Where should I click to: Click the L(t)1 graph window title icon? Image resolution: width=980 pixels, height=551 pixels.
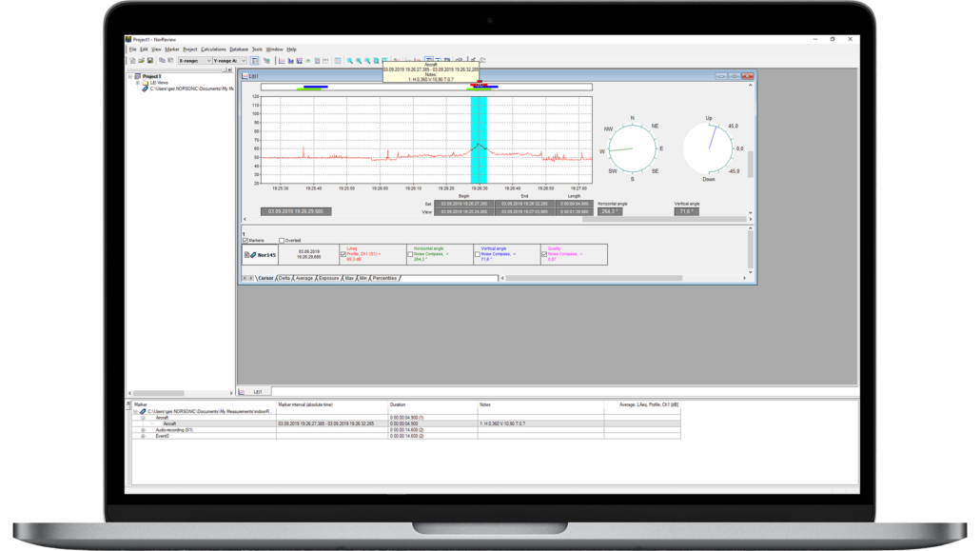pyautogui.click(x=245, y=76)
